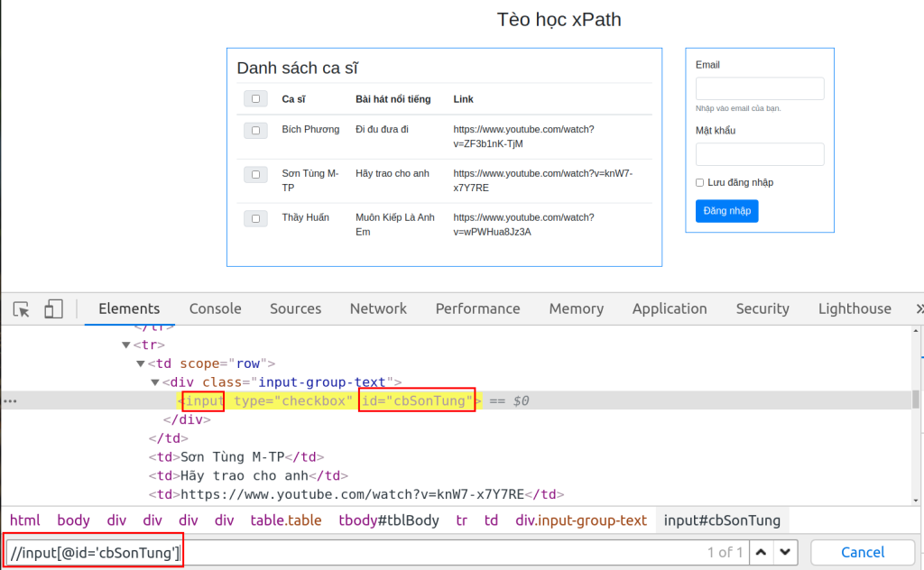Click the Đăng nhập button
924x570 pixels.
pos(726,210)
